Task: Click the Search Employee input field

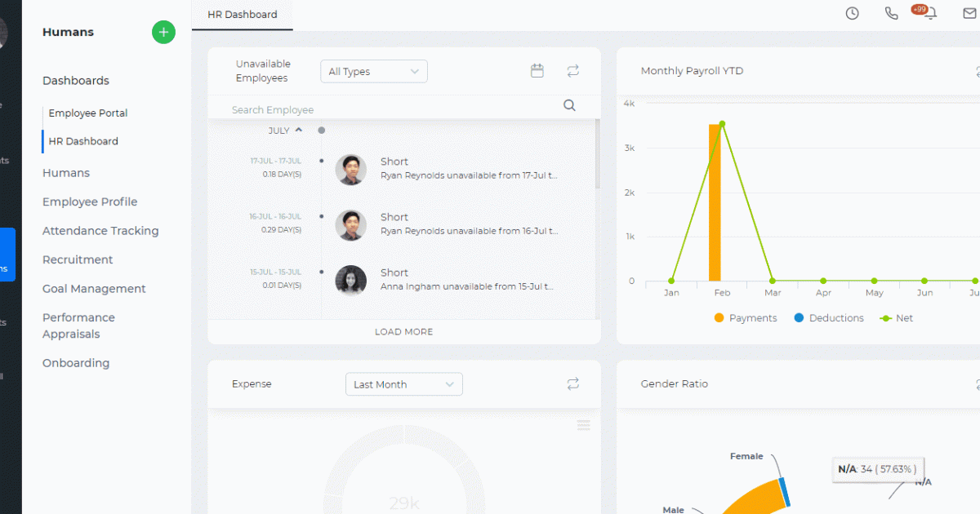Action: [392, 110]
